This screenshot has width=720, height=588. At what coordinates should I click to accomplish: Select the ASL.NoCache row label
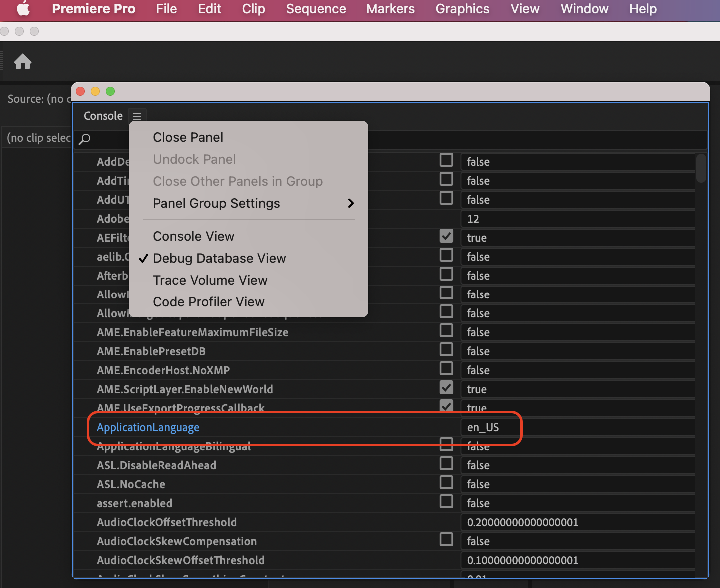point(131,484)
